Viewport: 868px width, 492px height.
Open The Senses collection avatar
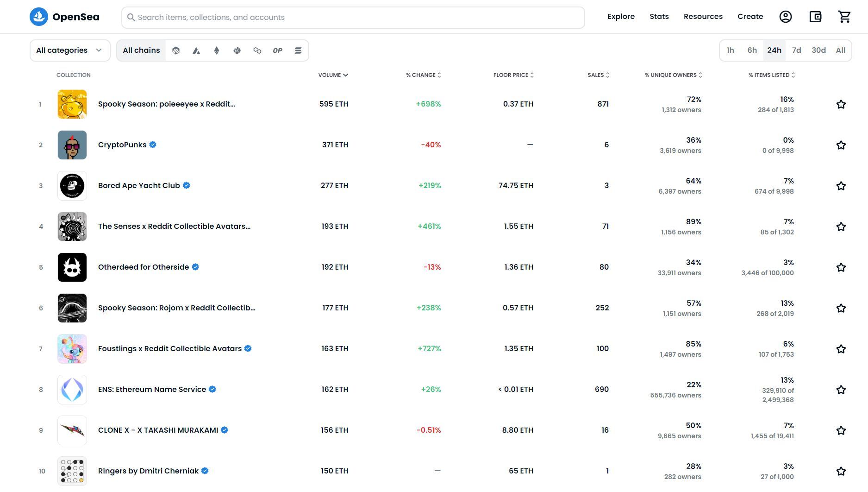point(72,227)
